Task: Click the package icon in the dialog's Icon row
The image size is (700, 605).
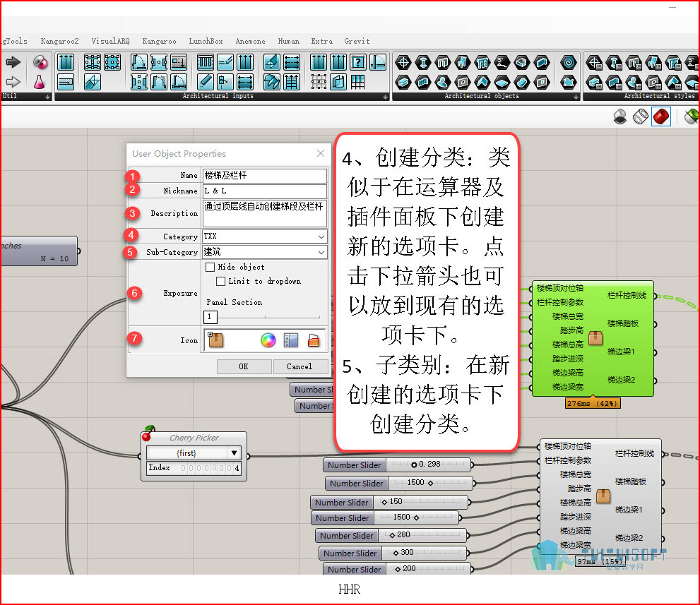Action: coord(215,340)
